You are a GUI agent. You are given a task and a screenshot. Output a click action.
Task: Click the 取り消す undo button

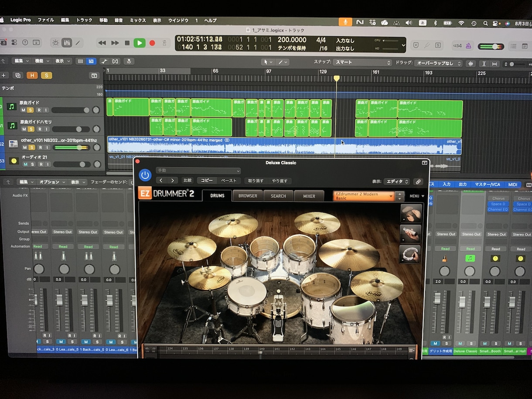point(256,181)
